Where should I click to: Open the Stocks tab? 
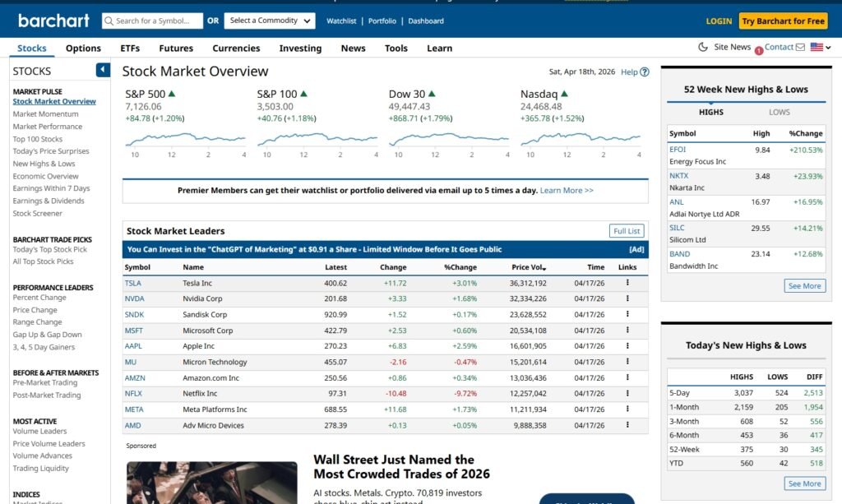point(32,48)
